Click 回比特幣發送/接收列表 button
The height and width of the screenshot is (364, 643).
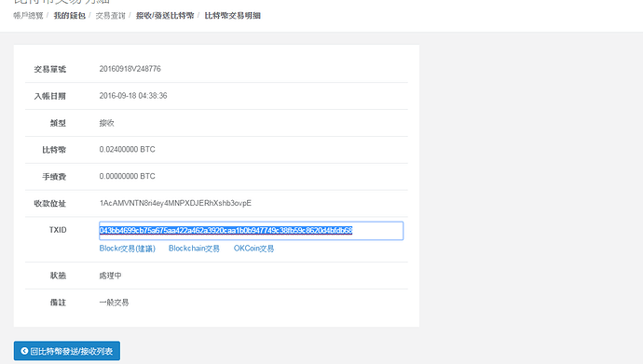click(67, 351)
